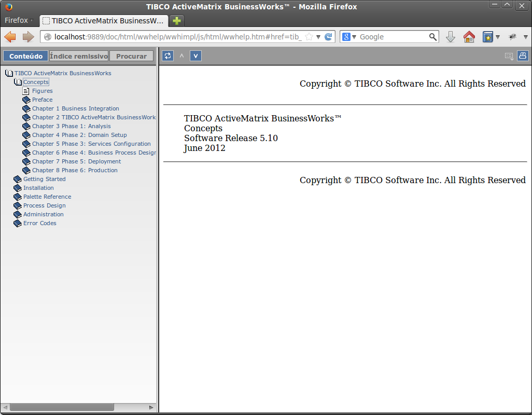Expand the Getting Started book
Viewport: 532px width, 415px height.
pyautogui.click(x=18, y=179)
